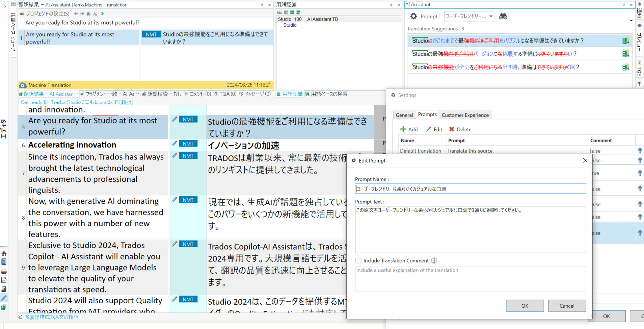Switch to the Prompts settings tab
The height and width of the screenshot is (329, 644).
[427, 115]
